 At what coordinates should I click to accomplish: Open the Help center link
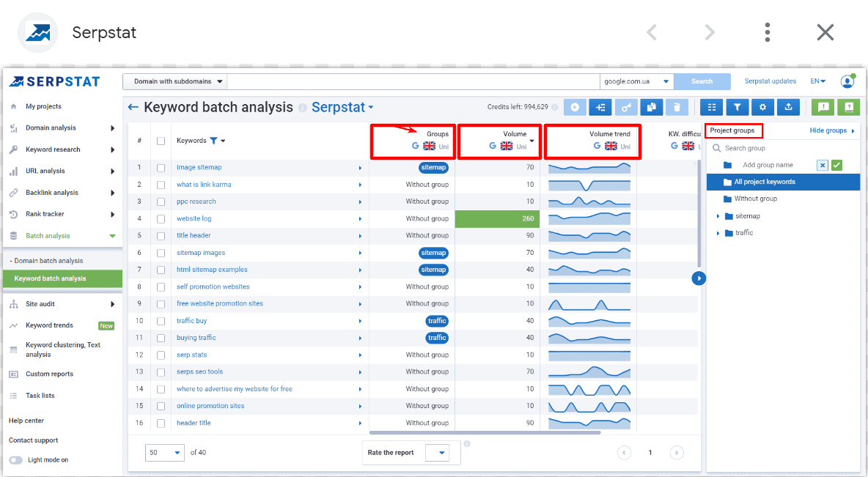click(26, 421)
